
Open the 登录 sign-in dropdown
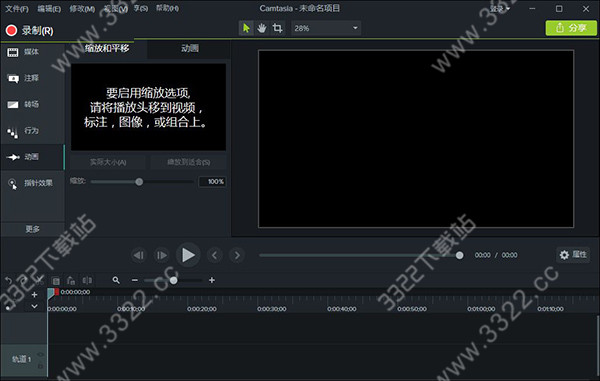pyautogui.click(x=500, y=8)
